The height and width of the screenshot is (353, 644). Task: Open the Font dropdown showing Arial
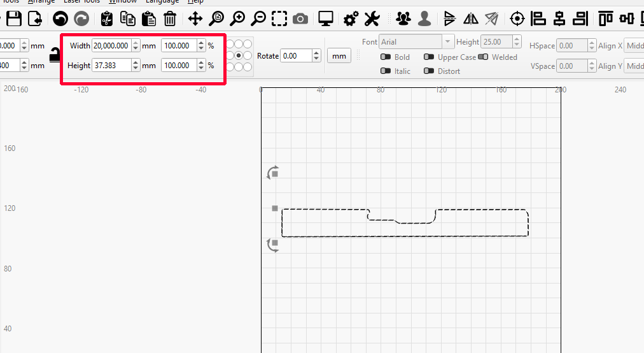[416, 42]
